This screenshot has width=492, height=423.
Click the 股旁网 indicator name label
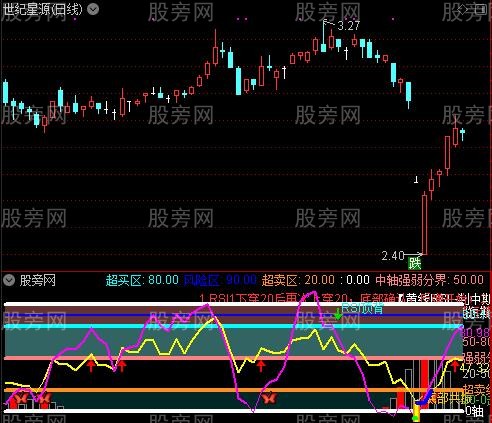(x=38, y=280)
